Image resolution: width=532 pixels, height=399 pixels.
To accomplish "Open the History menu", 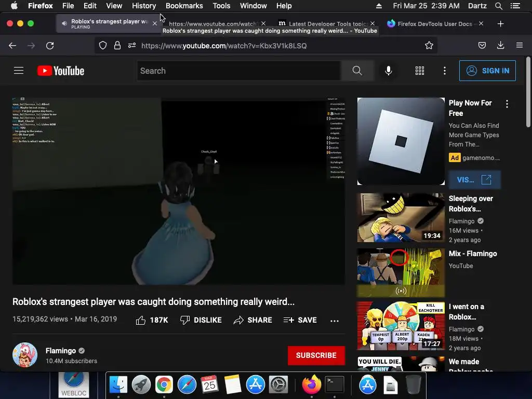I will (144, 6).
